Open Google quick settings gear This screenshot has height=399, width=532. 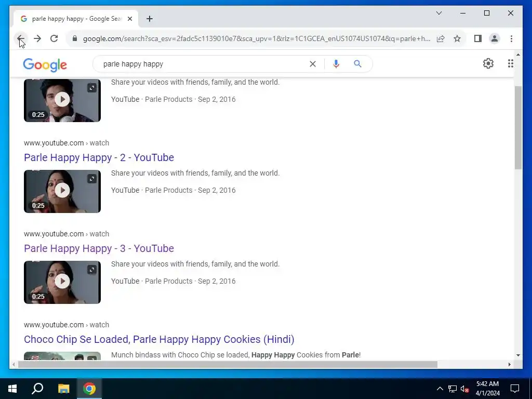click(x=488, y=63)
